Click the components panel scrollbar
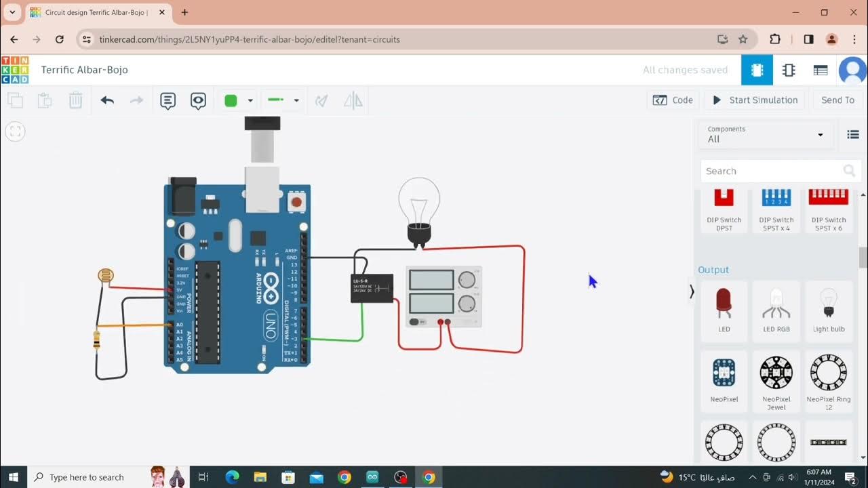Viewport: 868px width, 488px height. point(863,258)
